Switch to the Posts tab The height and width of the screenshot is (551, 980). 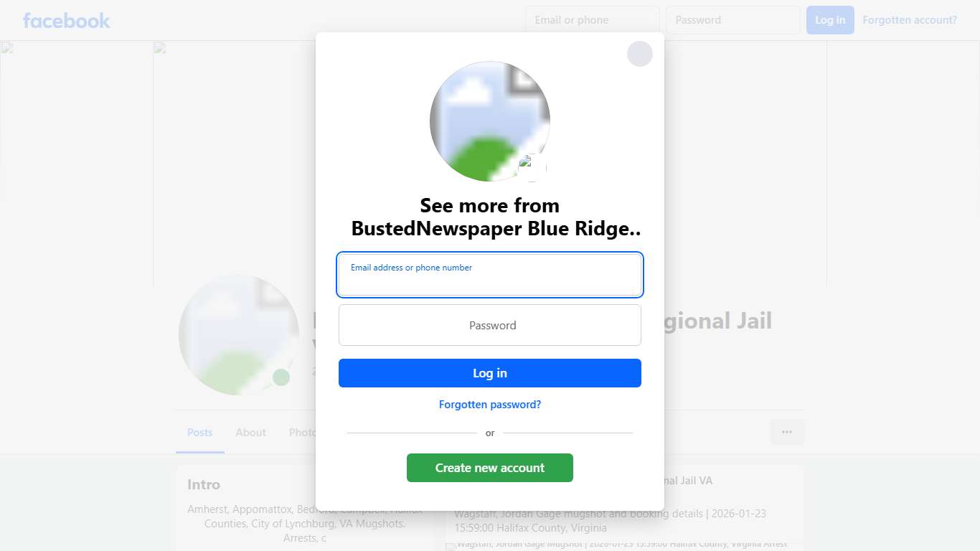pos(199,433)
